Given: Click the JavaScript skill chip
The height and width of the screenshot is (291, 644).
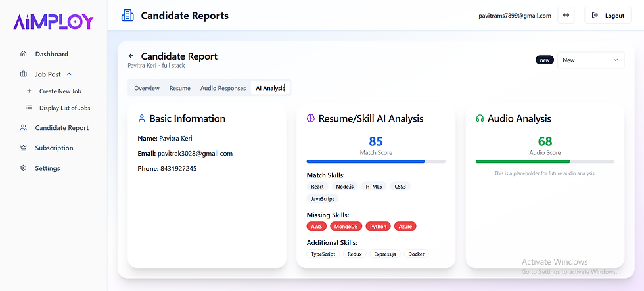Looking at the screenshot, I should (323, 198).
